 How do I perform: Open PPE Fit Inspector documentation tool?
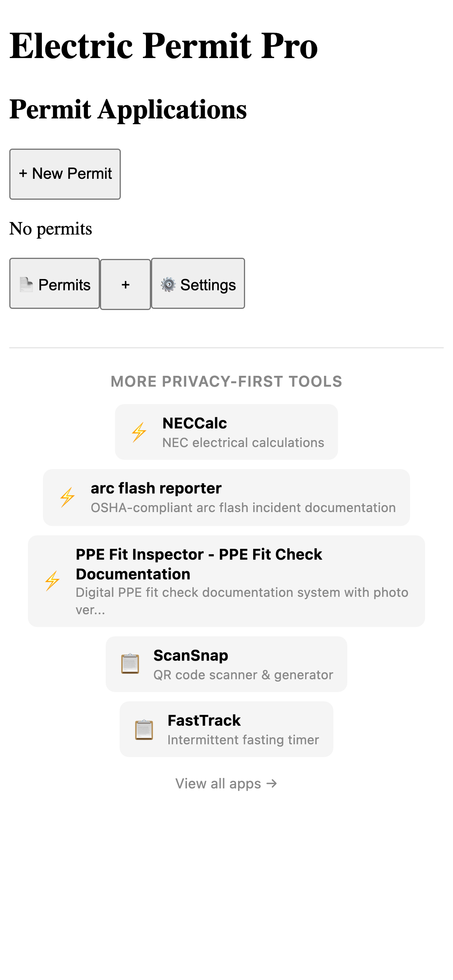tap(226, 581)
